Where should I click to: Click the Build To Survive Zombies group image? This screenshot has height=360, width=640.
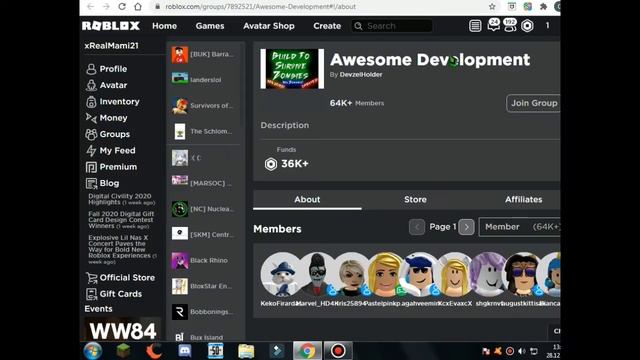292,69
